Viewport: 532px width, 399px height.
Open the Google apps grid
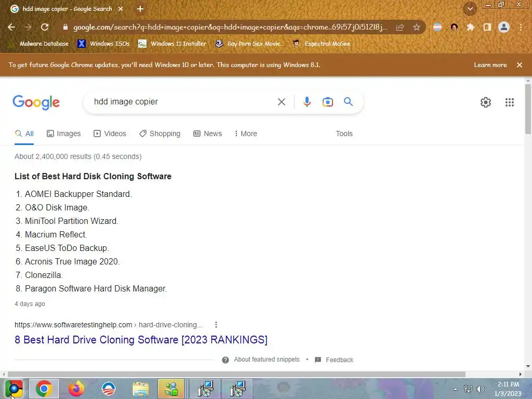coord(509,102)
